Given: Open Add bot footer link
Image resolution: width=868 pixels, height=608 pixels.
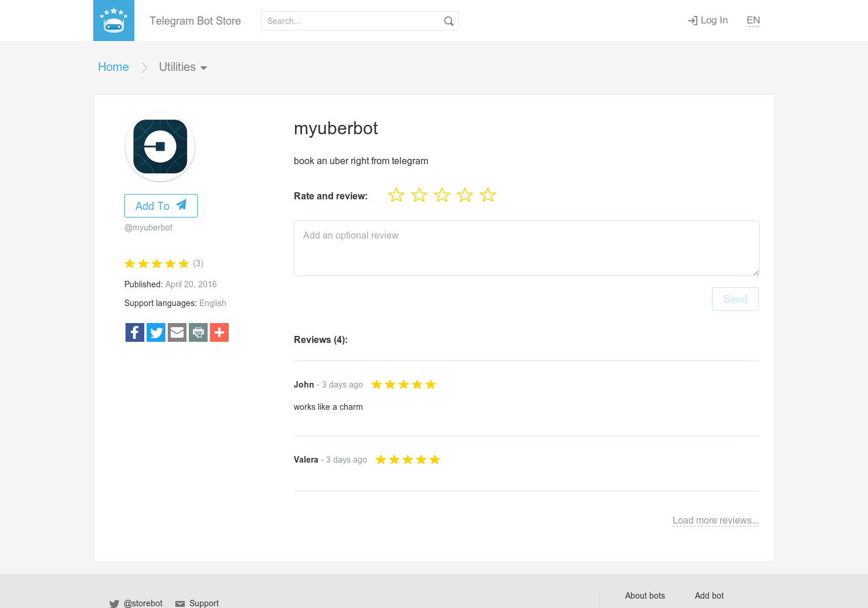Looking at the screenshot, I should pos(709,596).
